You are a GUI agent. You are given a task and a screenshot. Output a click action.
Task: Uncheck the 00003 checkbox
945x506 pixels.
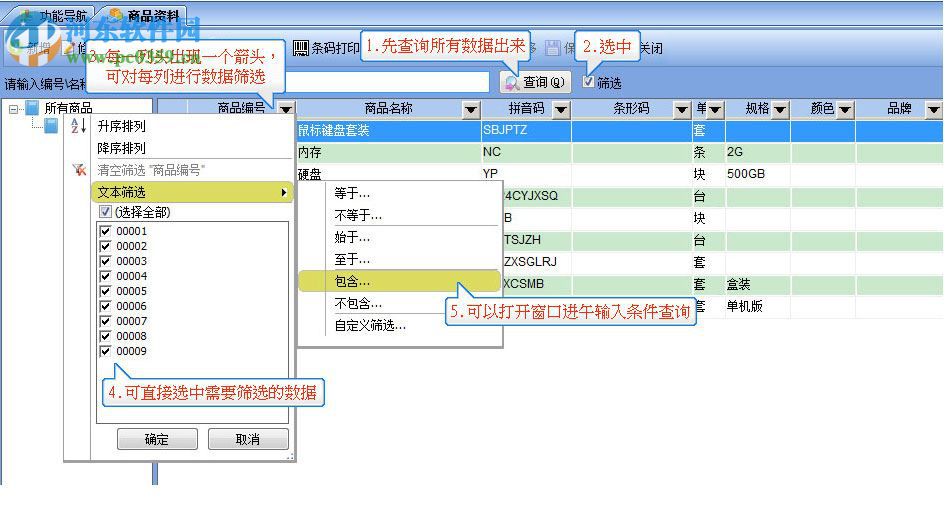tap(105, 261)
